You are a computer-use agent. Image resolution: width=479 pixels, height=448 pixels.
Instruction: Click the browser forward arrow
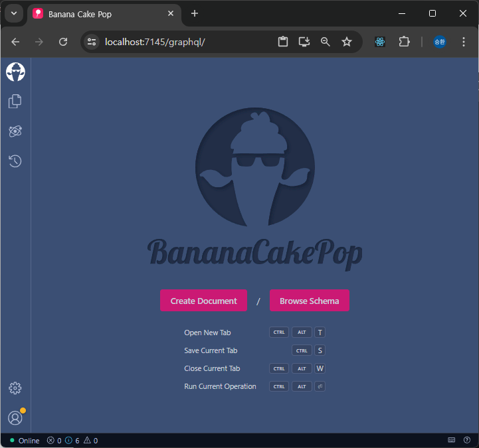39,42
